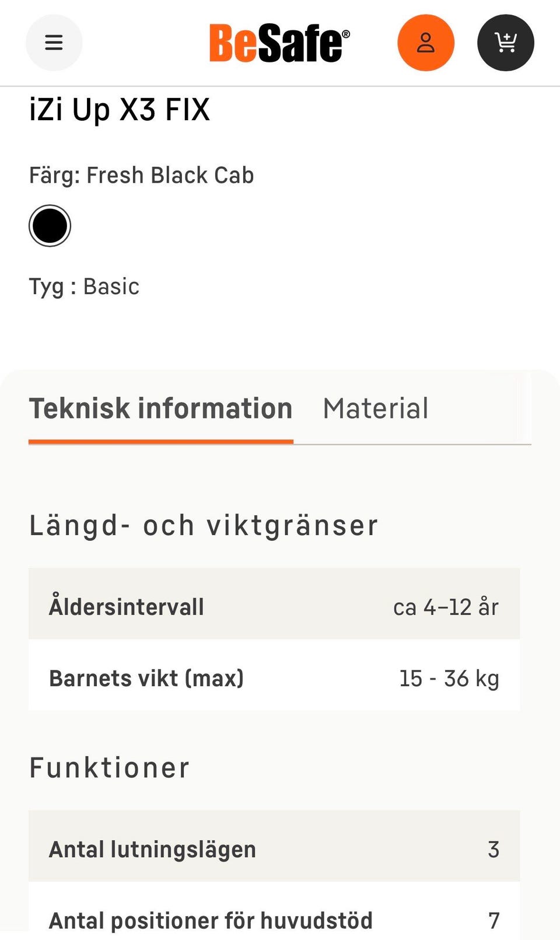Click the 15 - 36 kg value

[x=449, y=678]
